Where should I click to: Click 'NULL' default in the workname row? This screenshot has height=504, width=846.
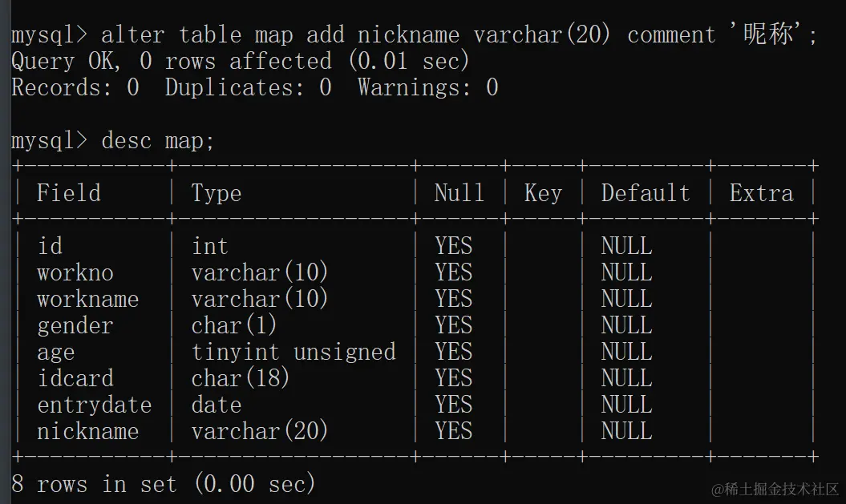627,299
